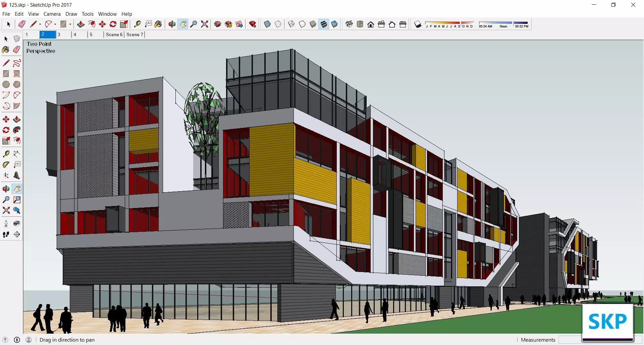Open the Camera menu
644x345 pixels.
52,14
